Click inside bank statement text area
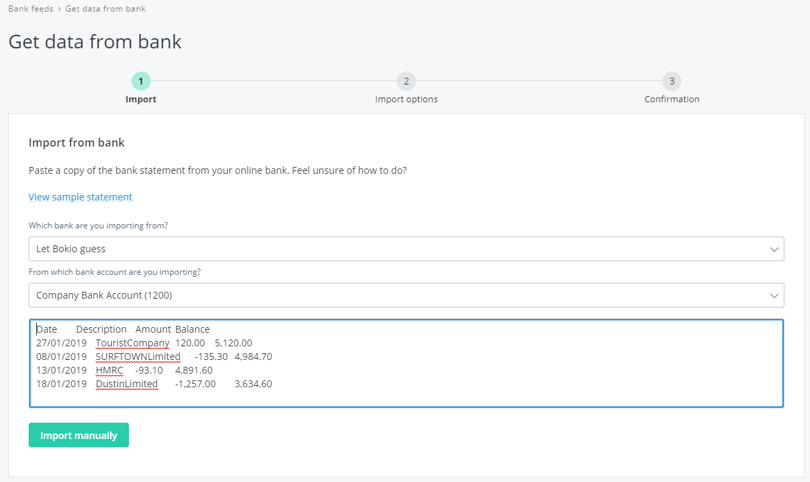Viewport: 810px width, 482px height. point(406,363)
